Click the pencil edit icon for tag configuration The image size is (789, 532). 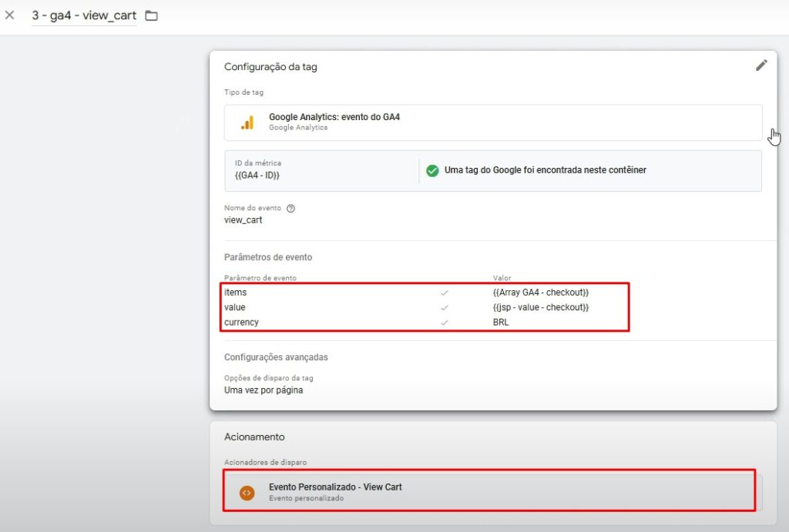tap(761, 65)
